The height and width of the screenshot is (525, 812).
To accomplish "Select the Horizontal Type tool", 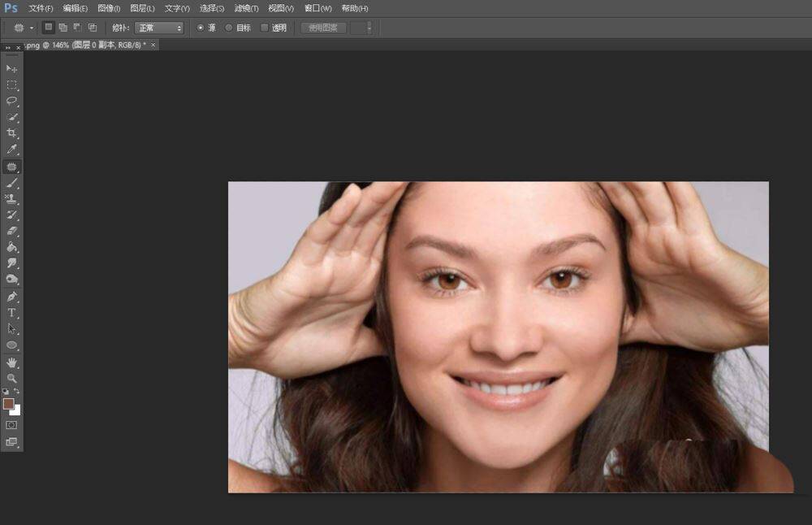I will click(11, 313).
